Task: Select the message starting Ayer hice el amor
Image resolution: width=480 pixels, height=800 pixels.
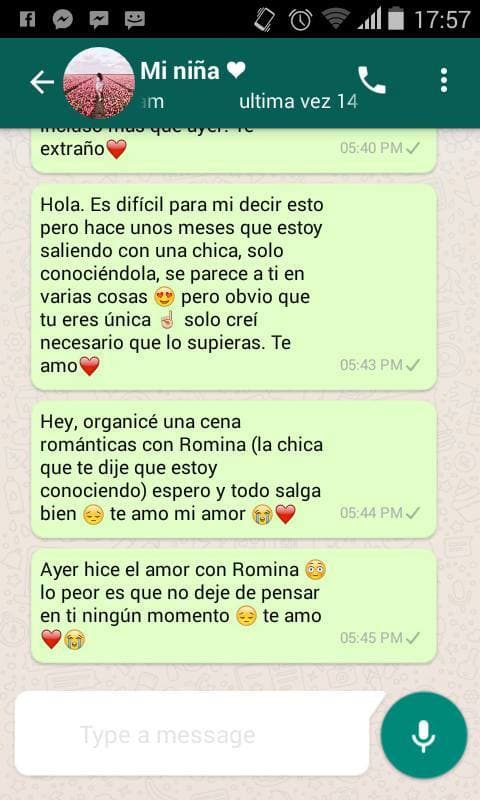Action: pyautogui.click(x=234, y=606)
